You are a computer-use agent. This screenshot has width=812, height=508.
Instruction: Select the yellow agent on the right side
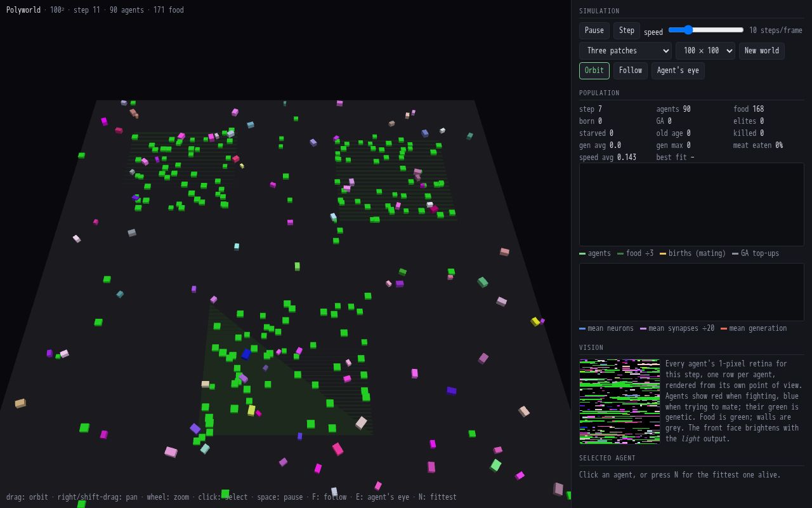(x=535, y=322)
